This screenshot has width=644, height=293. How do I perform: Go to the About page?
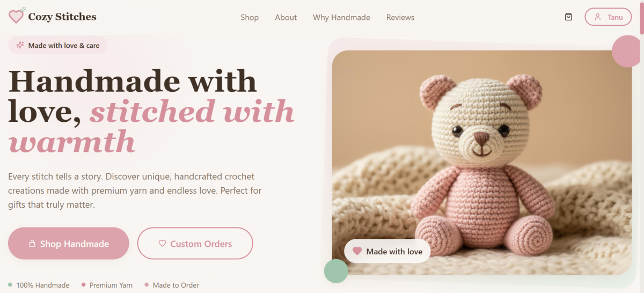click(x=286, y=17)
